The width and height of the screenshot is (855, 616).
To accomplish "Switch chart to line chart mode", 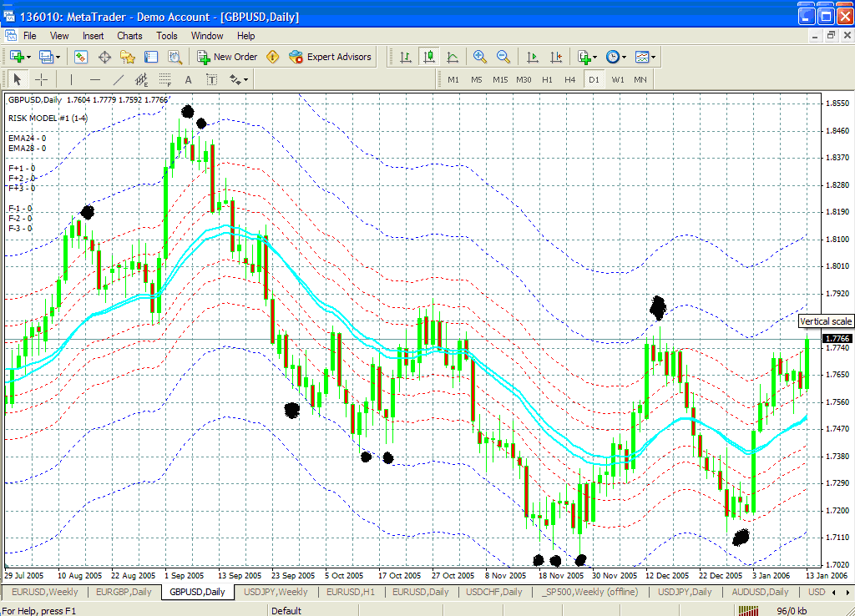I will (x=453, y=57).
